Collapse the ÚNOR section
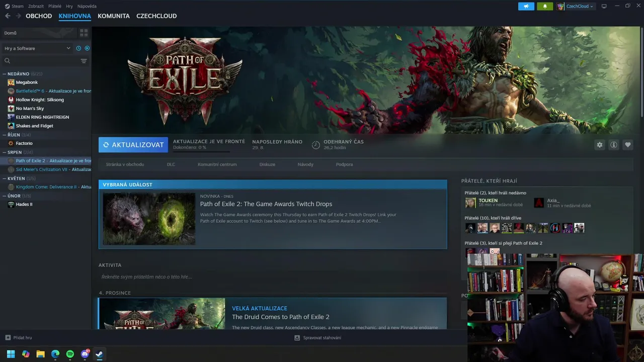Viewport: 644px width, 362px height. [4, 196]
